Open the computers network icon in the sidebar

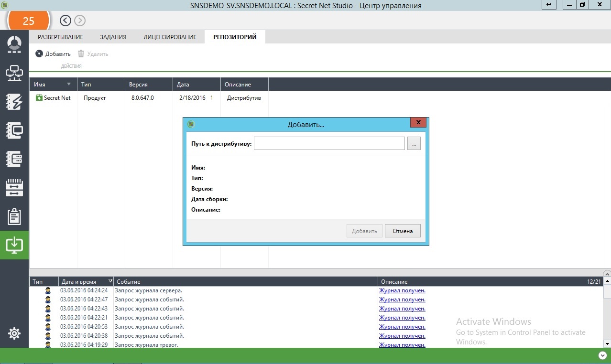[x=14, y=73]
